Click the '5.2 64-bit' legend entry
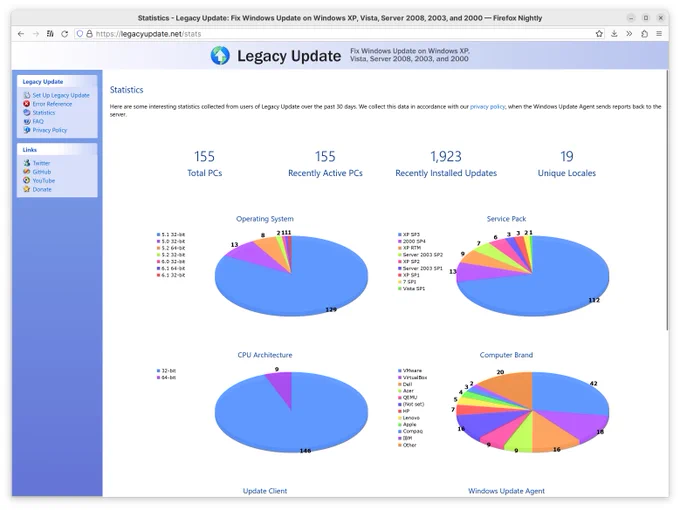The height and width of the screenshot is (510, 680). [173, 248]
